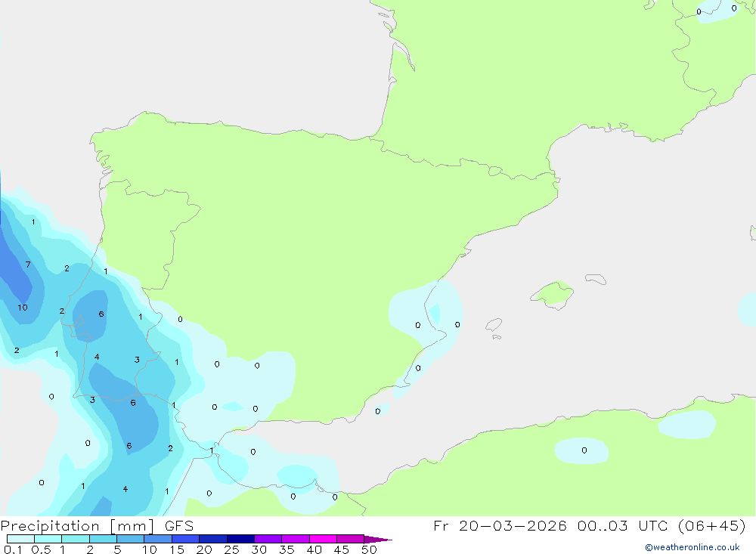Click the 15–20 mm legend swatch
The image size is (756, 554).
point(186,539)
